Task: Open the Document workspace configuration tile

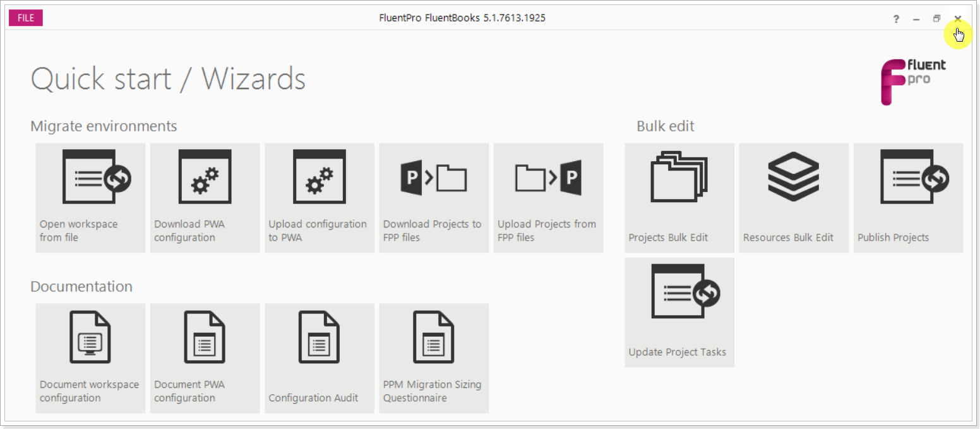Action: click(x=90, y=358)
